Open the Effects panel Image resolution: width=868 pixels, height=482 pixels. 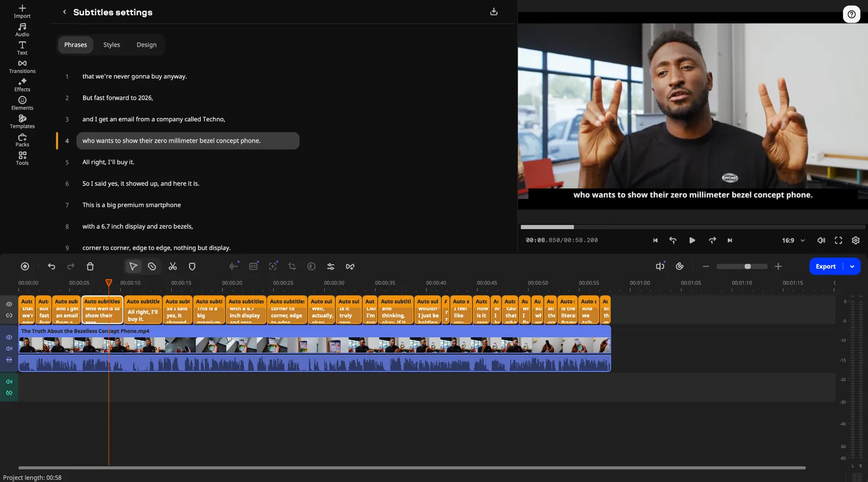click(x=22, y=85)
